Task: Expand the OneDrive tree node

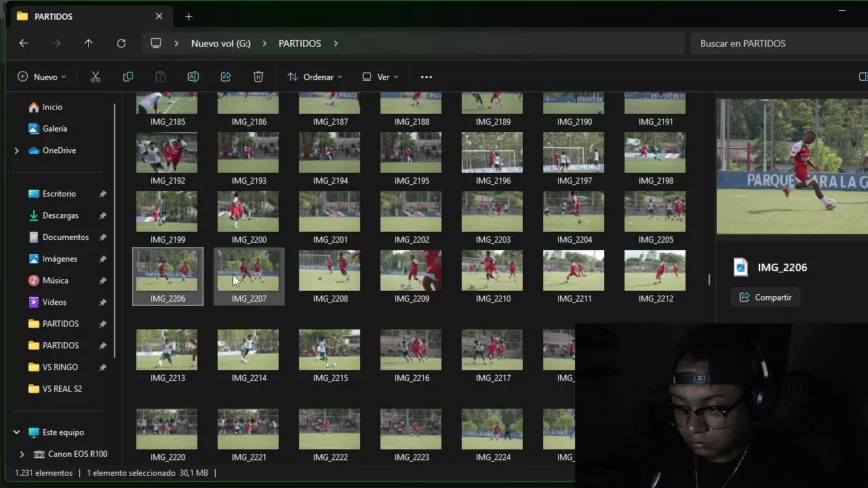Action: coord(16,150)
